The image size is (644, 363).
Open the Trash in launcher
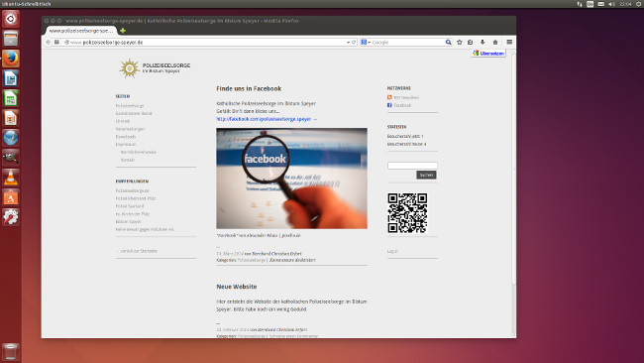point(11,352)
